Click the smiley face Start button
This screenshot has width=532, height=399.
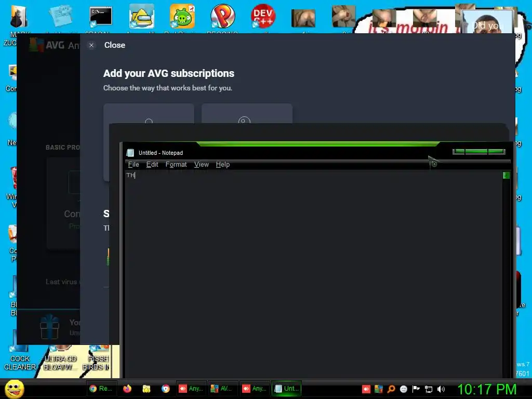click(15, 389)
